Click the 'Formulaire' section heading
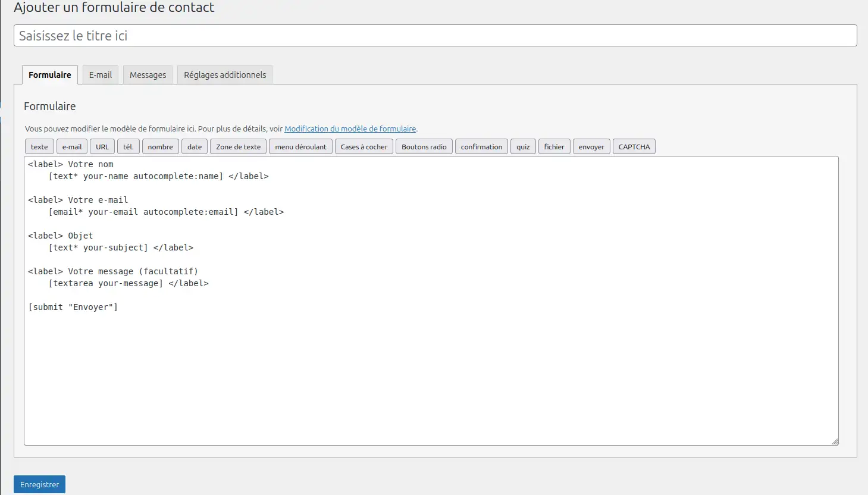This screenshot has height=495, width=868. coord(50,106)
